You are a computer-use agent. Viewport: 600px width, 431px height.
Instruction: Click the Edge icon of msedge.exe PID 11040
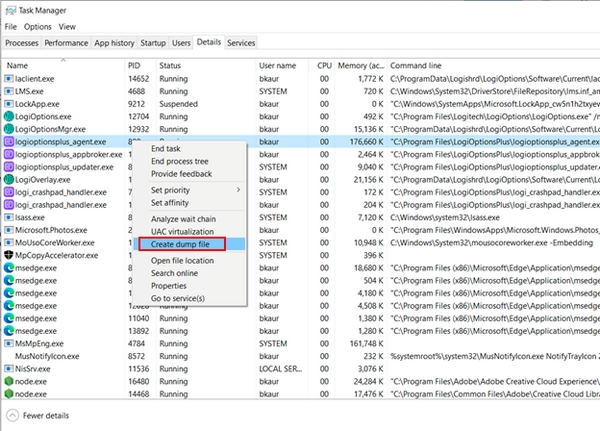[8, 318]
